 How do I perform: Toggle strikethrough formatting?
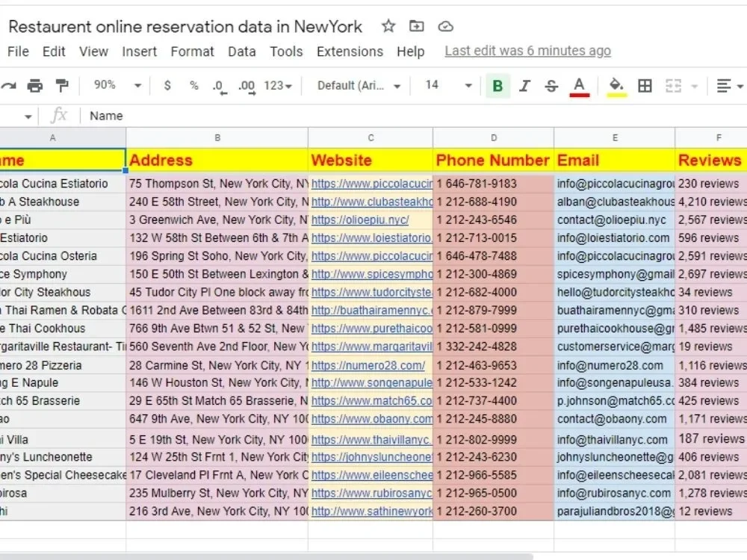[x=551, y=86]
